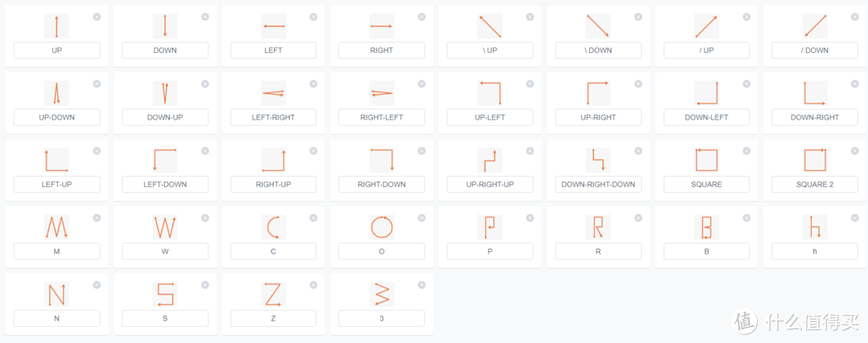Edit the LEFT gesture name field
The width and height of the screenshot is (868, 343).
(273, 51)
